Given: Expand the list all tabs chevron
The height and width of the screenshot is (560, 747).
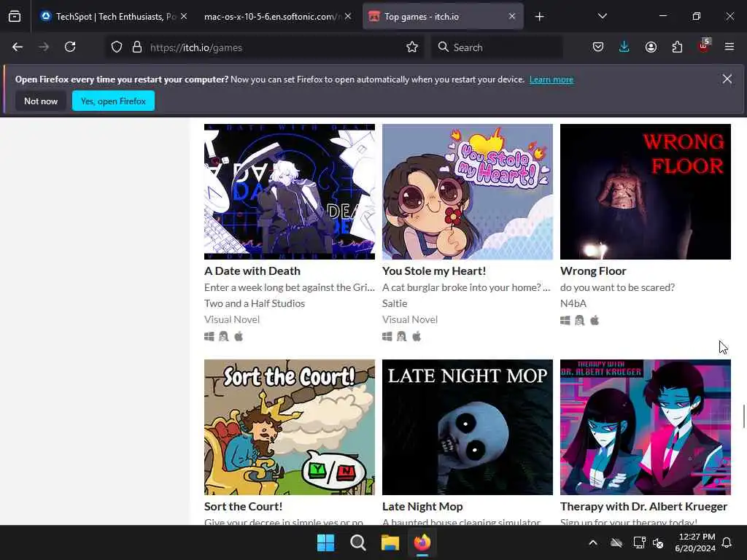Looking at the screenshot, I should (603, 16).
